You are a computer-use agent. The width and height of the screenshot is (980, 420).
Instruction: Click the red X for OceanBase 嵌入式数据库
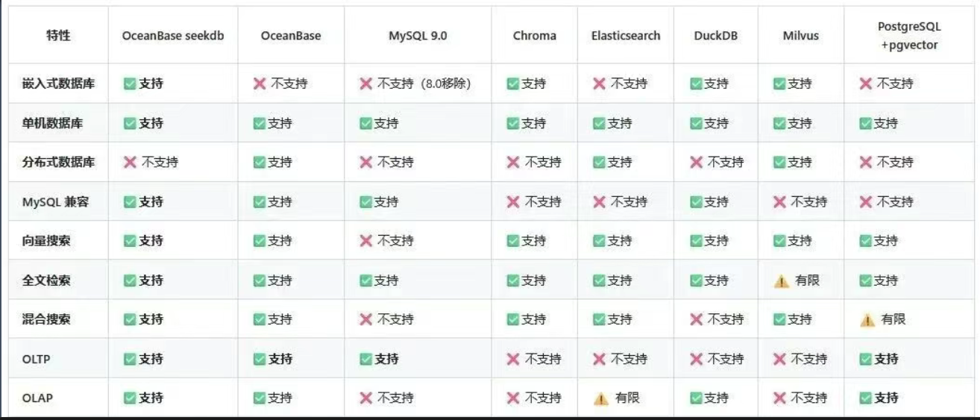click(260, 84)
